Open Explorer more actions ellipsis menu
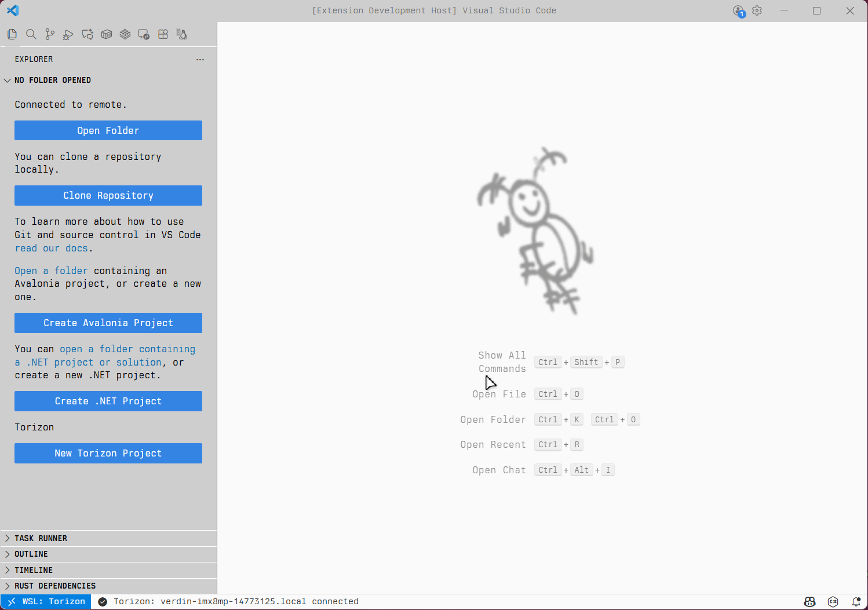 (200, 60)
